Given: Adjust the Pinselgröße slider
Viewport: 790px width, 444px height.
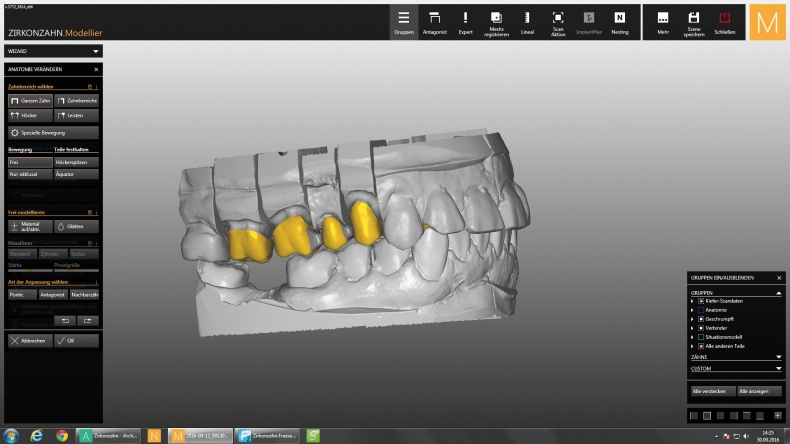Looking at the screenshot, I should (x=77, y=271).
